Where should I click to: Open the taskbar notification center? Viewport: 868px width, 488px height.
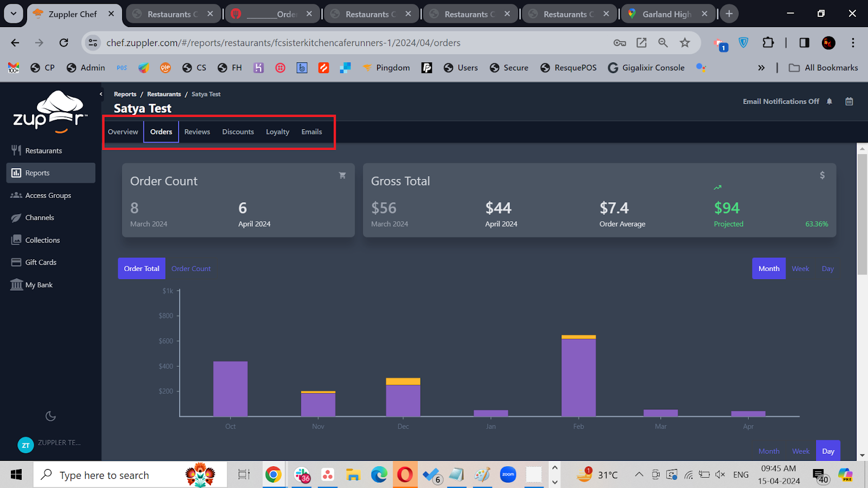click(820, 476)
